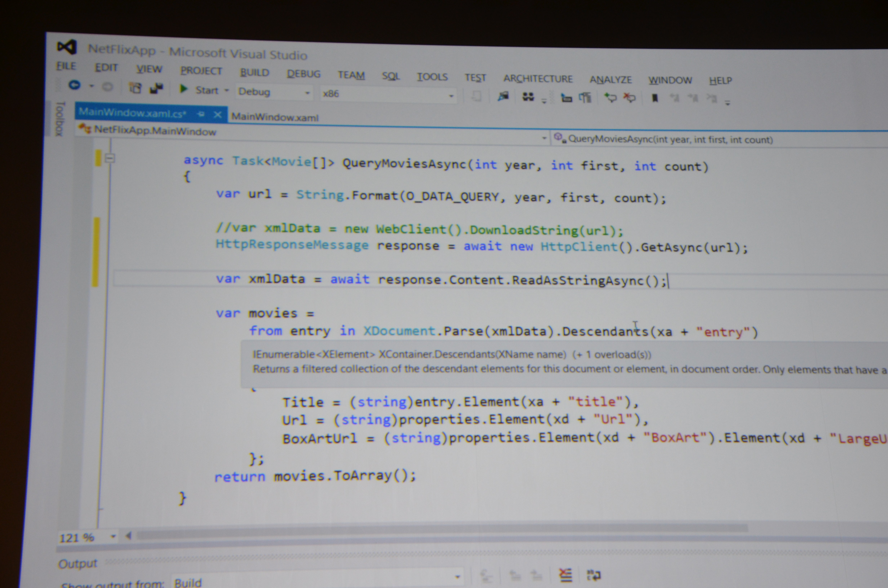Click the Save All toolbar icon
Image resolution: width=888 pixels, height=588 pixels.
coord(156,88)
